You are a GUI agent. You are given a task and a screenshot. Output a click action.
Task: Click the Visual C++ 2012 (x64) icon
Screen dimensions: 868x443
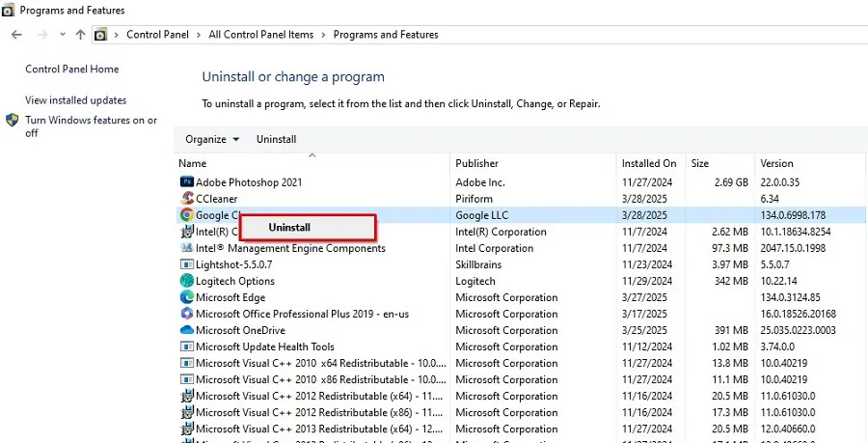click(x=187, y=396)
